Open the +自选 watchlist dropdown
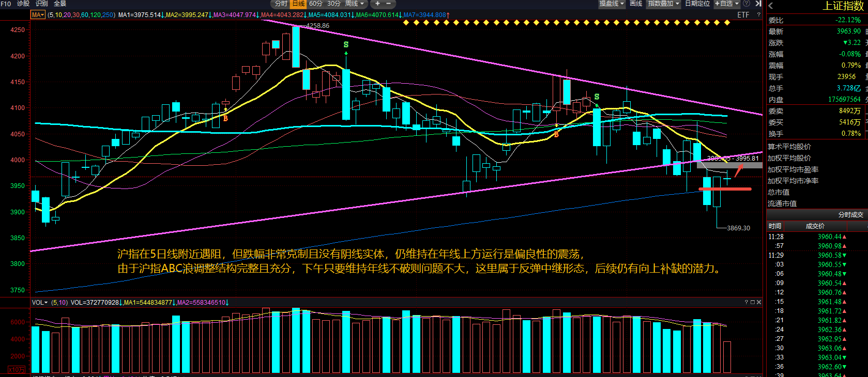 pyautogui.click(x=727, y=4)
